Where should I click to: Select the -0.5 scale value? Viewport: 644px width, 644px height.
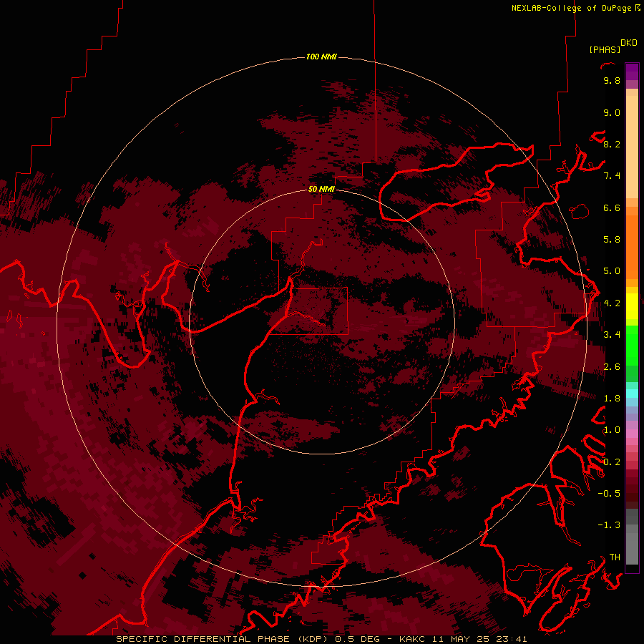click(609, 494)
